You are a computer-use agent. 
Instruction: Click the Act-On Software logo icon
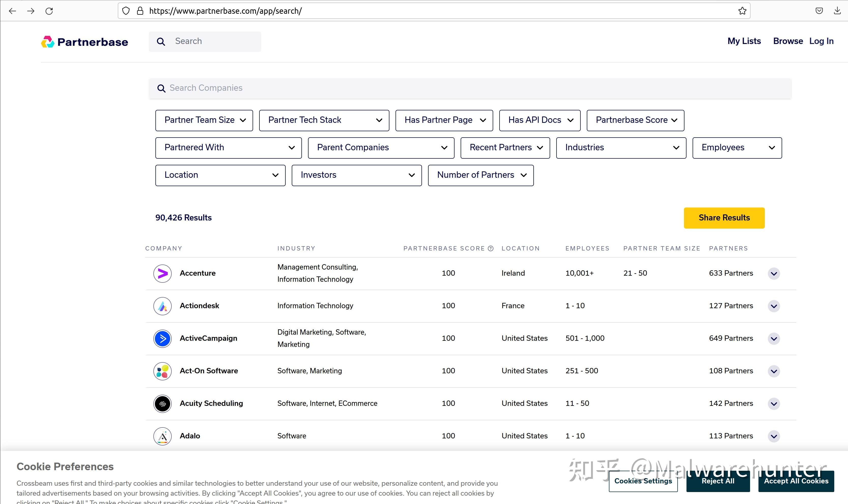[x=162, y=371]
